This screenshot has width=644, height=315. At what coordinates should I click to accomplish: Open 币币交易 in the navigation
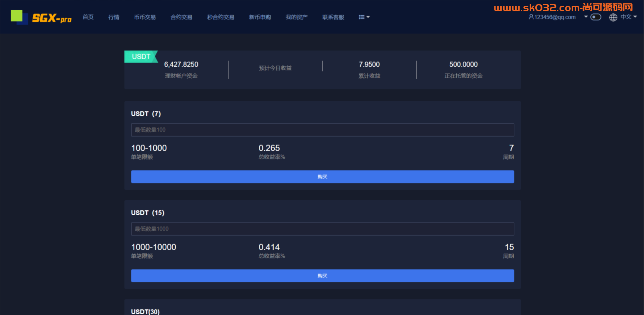coord(145,17)
